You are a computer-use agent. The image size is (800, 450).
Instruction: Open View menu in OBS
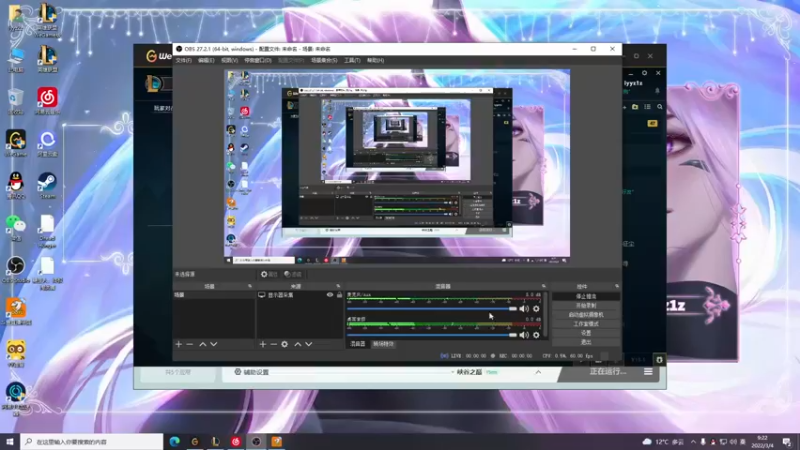click(230, 60)
